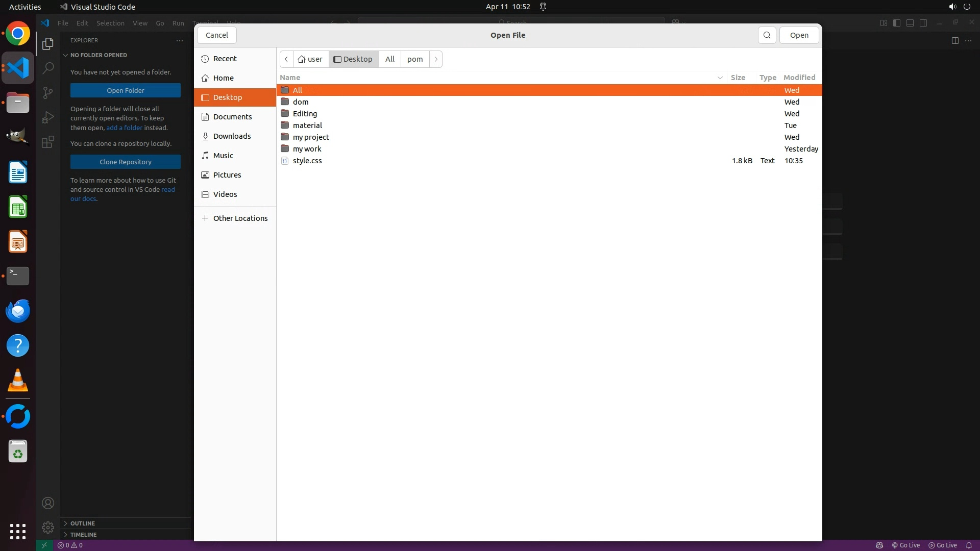Select Downloads in the places sidebar
The image size is (980, 551).
point(232,136)
